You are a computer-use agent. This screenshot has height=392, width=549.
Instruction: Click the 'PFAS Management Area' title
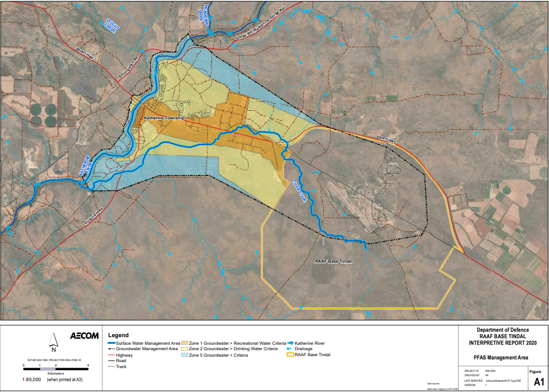click(501, 358)
